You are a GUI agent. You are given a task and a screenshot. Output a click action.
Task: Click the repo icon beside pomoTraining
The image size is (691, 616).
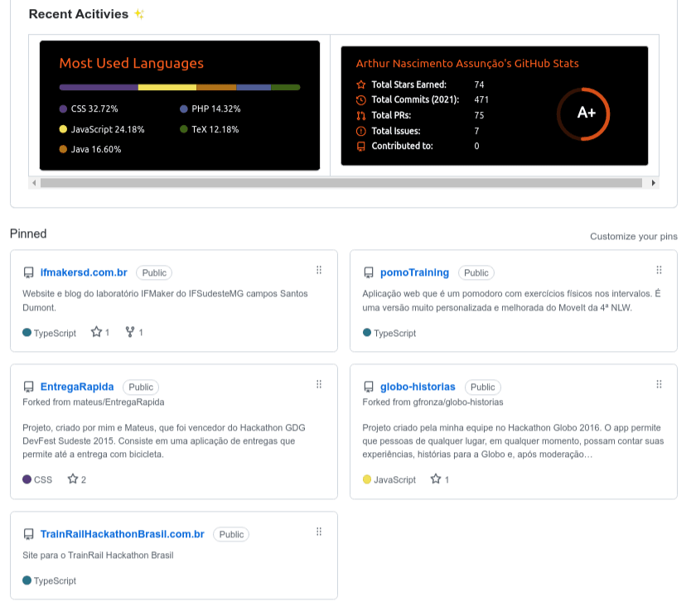[x=369, y=273]
